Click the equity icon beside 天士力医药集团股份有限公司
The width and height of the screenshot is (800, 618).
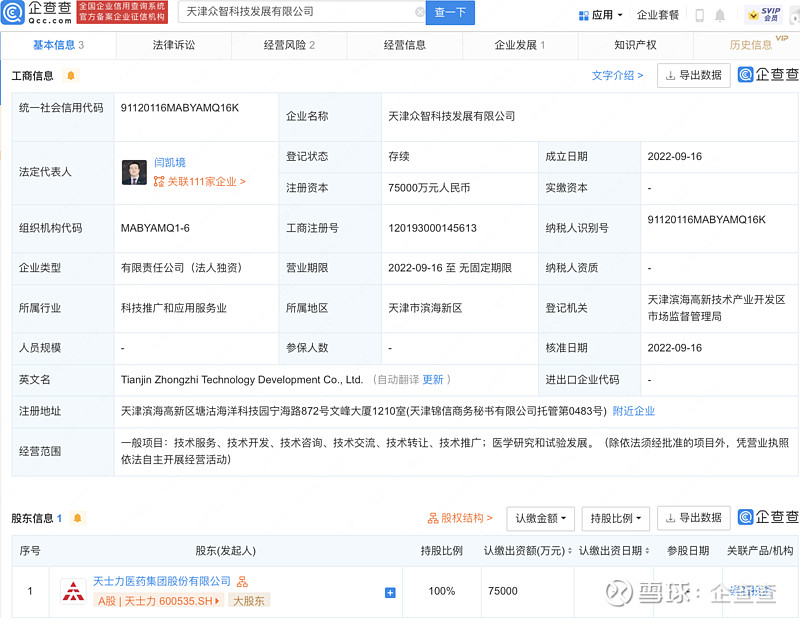click(242, 581)
